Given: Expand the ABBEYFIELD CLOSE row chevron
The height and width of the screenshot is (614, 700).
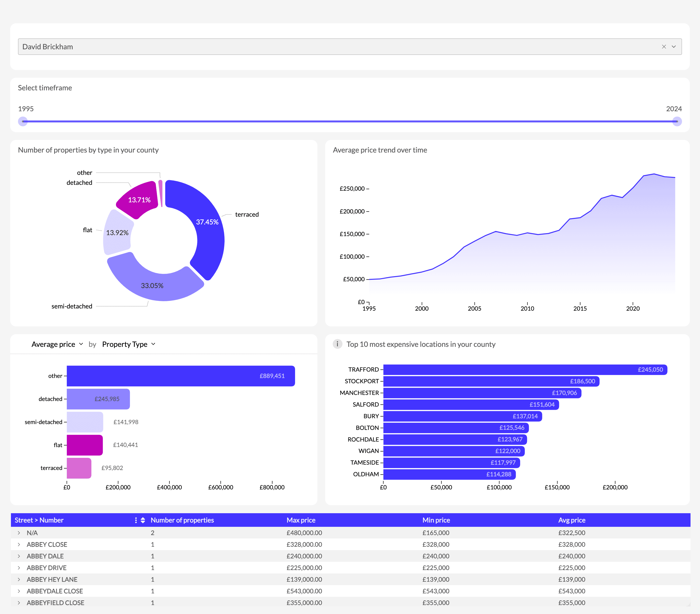Looking at the screenshot, I should (19, 603).
